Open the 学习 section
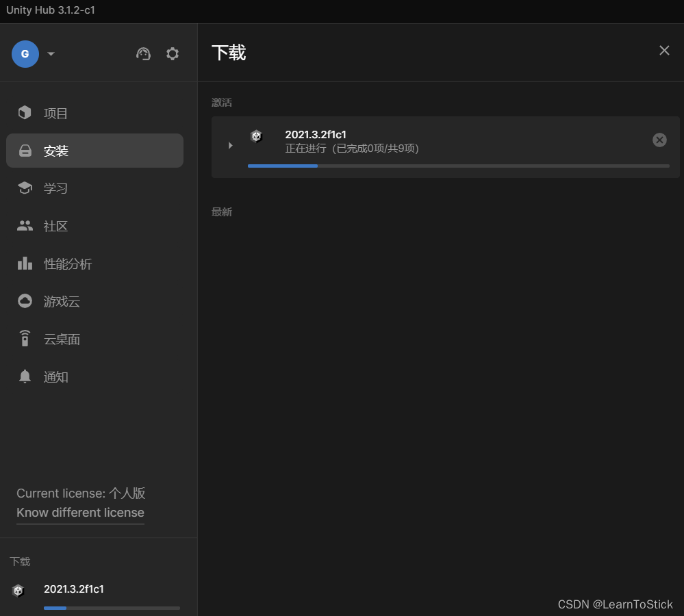The image size is (684, 616). click(94, 188)
